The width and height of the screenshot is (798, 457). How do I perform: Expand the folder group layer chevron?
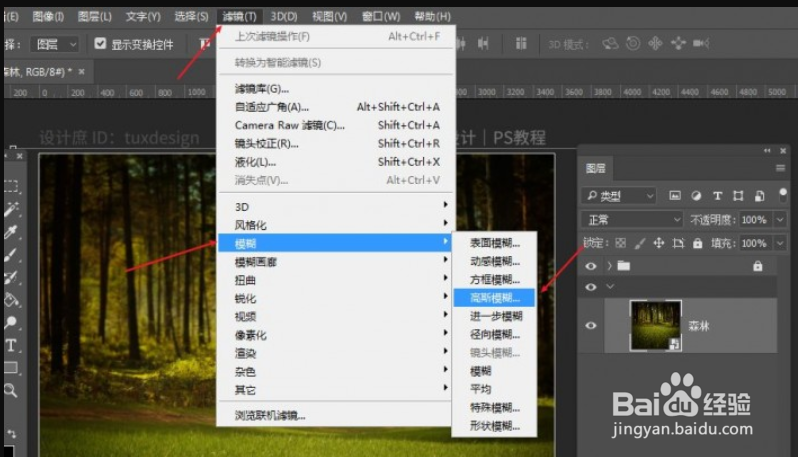click(x=609, y=266)
